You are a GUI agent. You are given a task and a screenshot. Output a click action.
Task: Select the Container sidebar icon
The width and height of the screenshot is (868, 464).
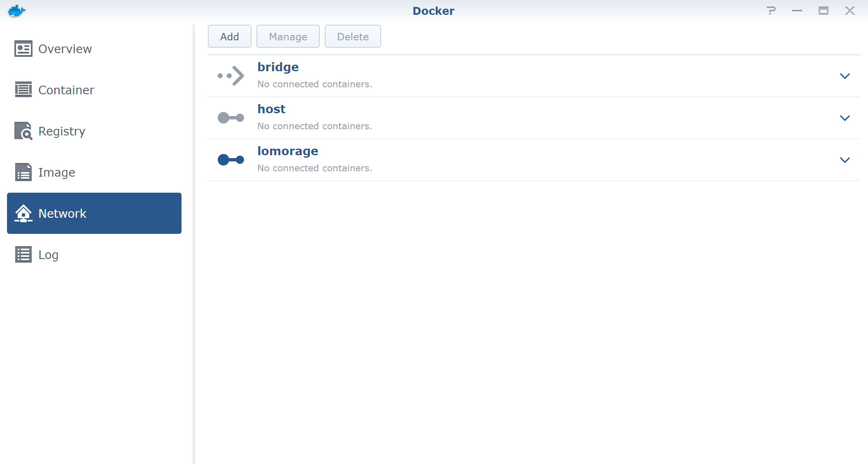coord(23,90)
